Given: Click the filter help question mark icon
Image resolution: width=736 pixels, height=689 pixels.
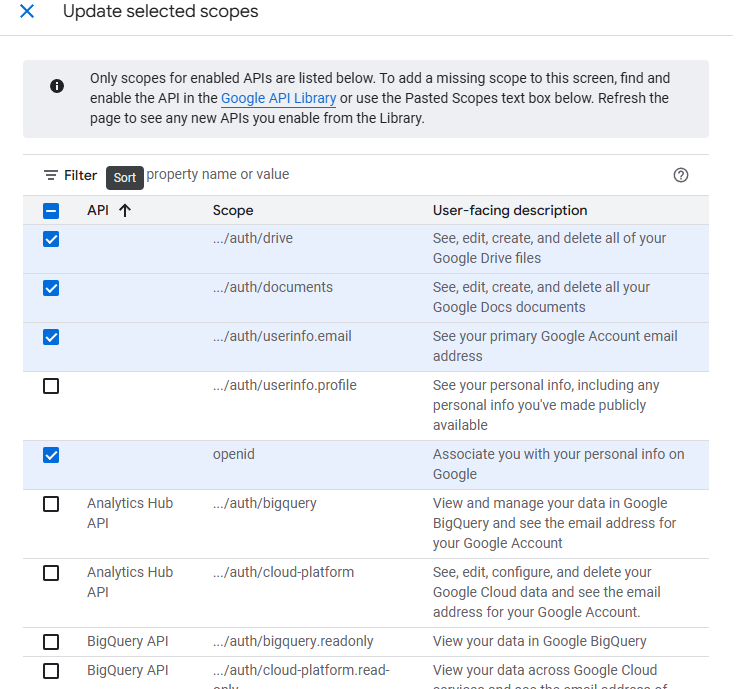Looking at the screenshot, I should click(x=681, y=175).
